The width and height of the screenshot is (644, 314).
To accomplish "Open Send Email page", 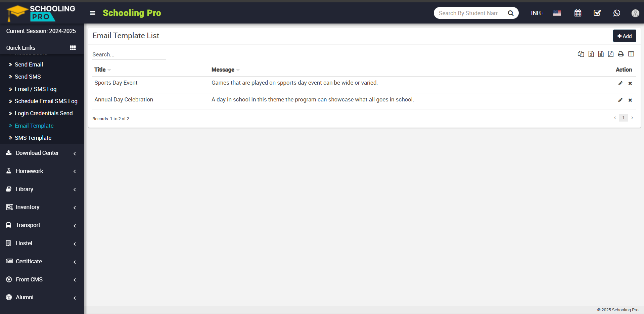I will point(29,64).
